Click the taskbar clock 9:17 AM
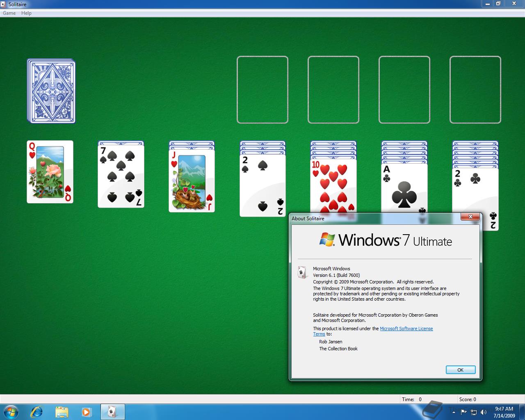Screen dimensions: 525x420 504,412
